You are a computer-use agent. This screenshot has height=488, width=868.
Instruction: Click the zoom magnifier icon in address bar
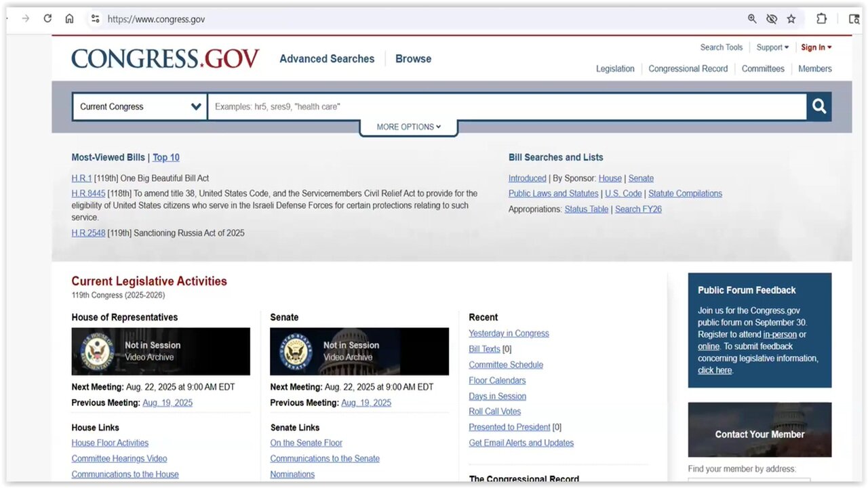tap(752, 19)
